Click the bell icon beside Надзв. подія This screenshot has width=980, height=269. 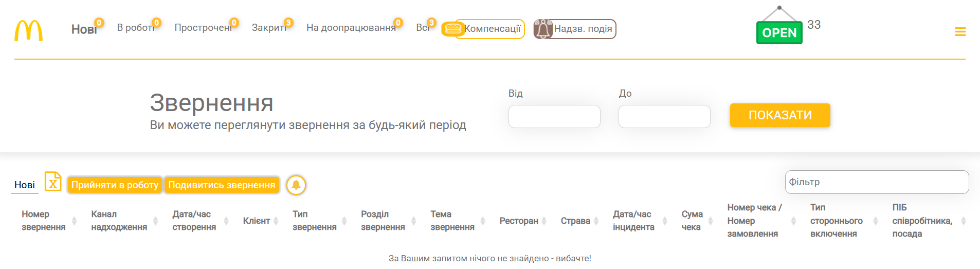coord(542,29)
